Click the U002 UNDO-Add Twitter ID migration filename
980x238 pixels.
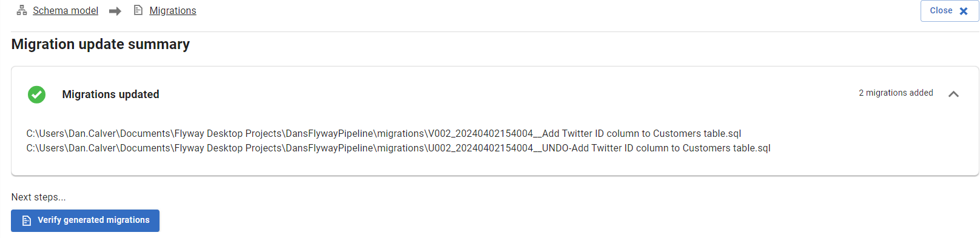click(599, 148)
